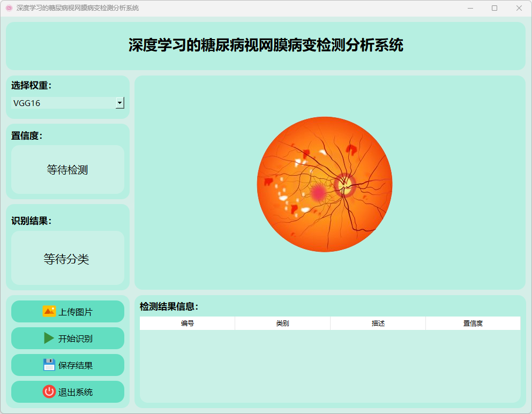Click the 置信度 table column header
Viewport: 532px width, 414px height.
click(473, 323)
